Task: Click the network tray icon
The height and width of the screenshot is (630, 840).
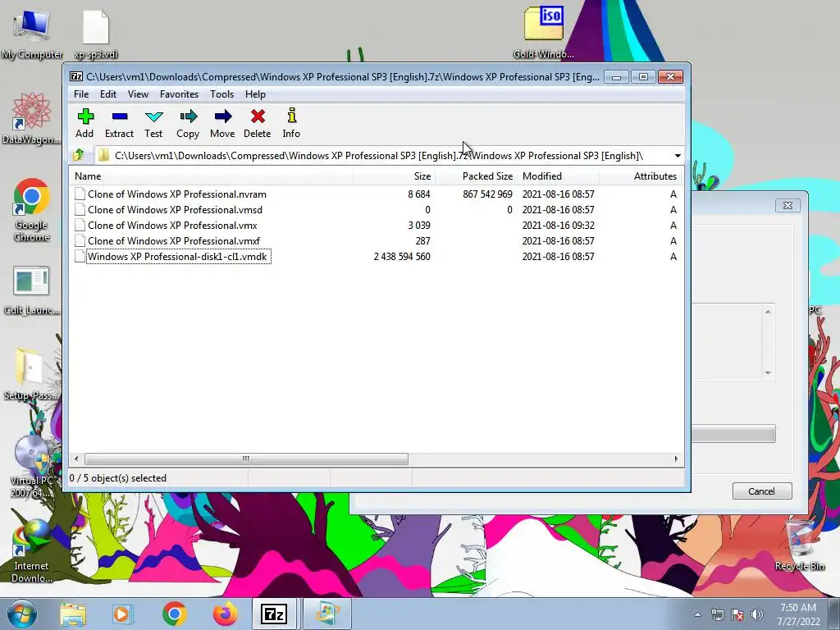Action: (717, 614)
